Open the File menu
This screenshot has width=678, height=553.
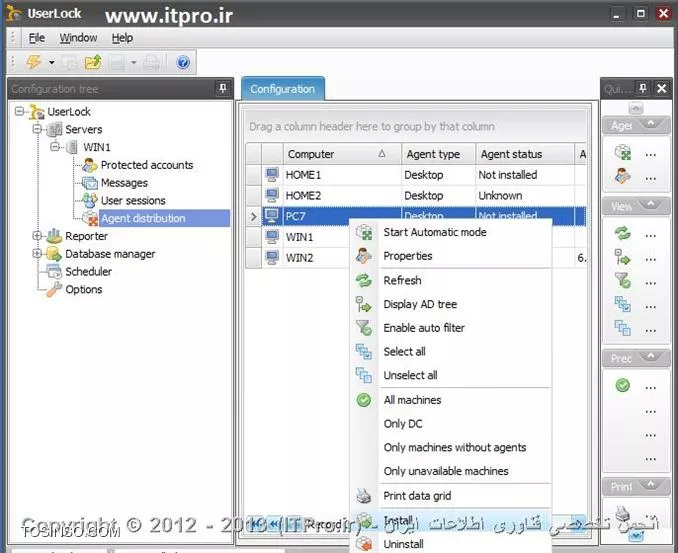tap(37, 38)
